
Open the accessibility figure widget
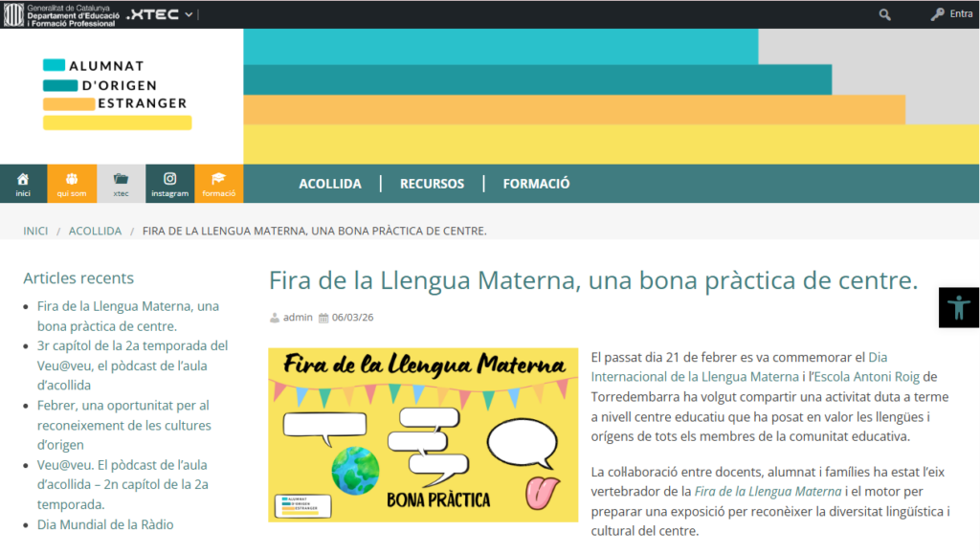(959, 307)
